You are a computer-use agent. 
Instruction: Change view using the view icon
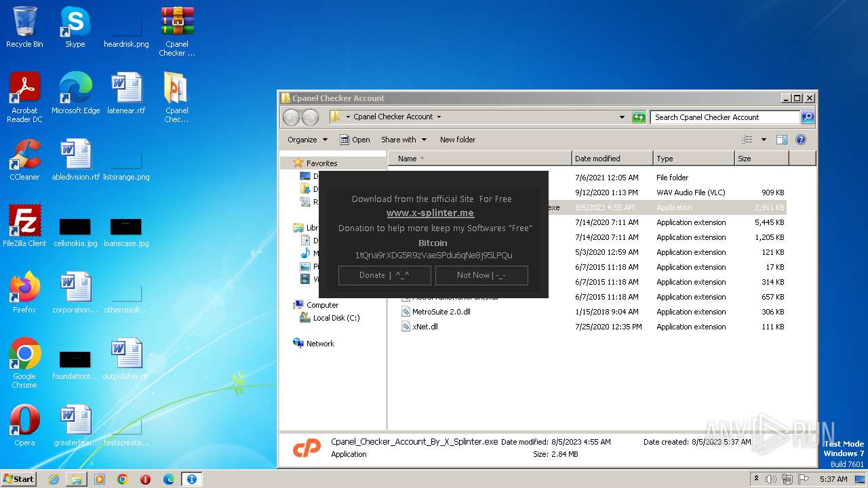point(747,140)
